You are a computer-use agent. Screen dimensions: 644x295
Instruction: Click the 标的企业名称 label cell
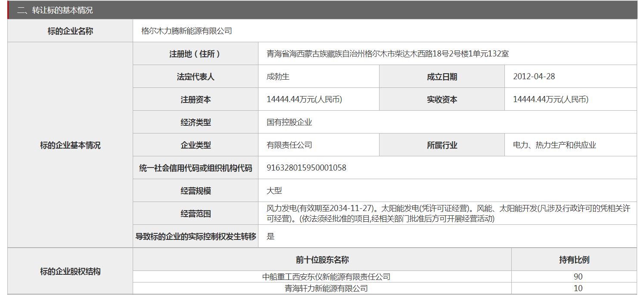click(70, 31)
